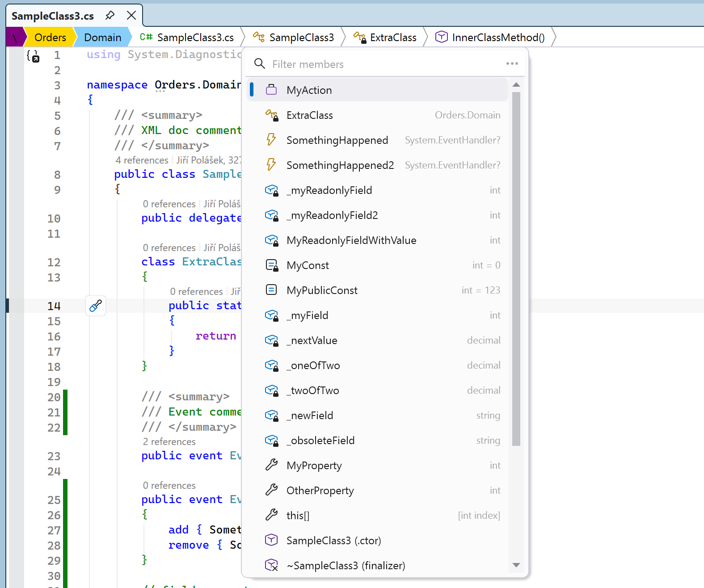The width and height of the screenshot is (704, 588).
Task: Click the Jiří Polášek author CodeLens on line 8
Action: tap(208, 160)
